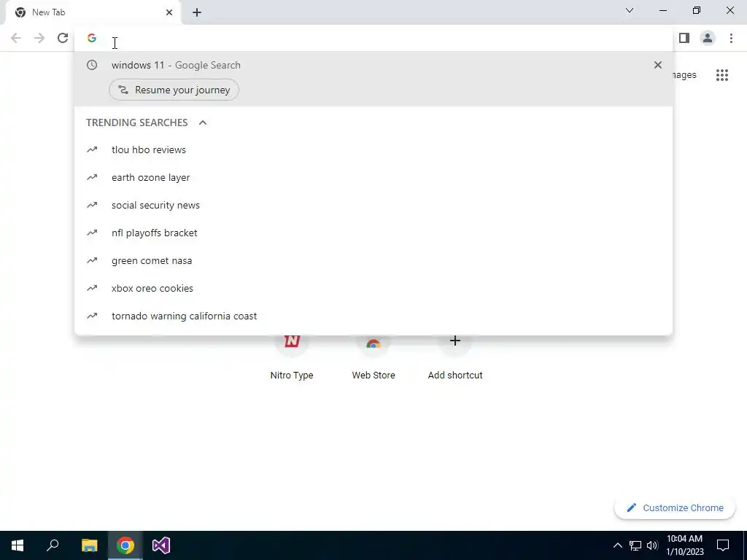Click Chrome icon in taskbar

(x=125, y=545)
